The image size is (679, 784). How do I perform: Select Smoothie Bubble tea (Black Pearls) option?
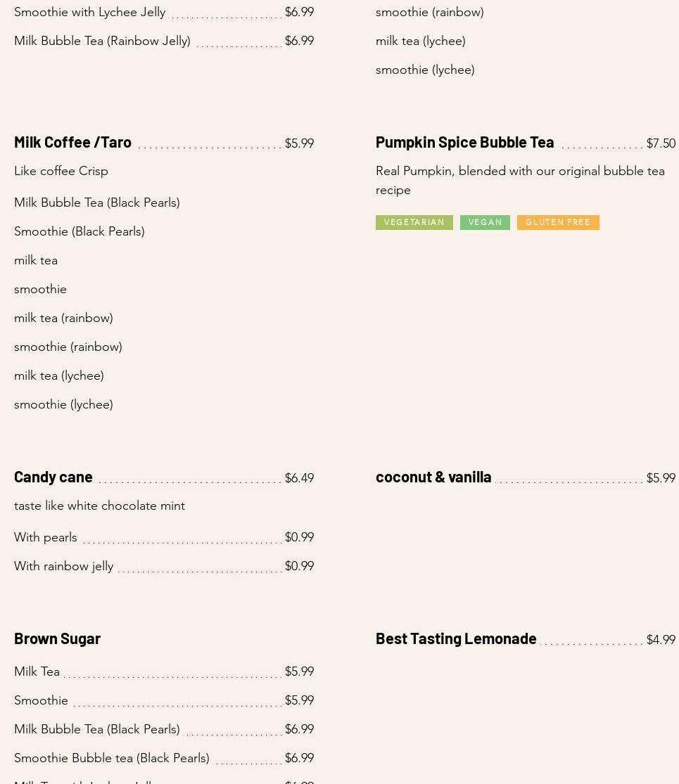[112, 758]
